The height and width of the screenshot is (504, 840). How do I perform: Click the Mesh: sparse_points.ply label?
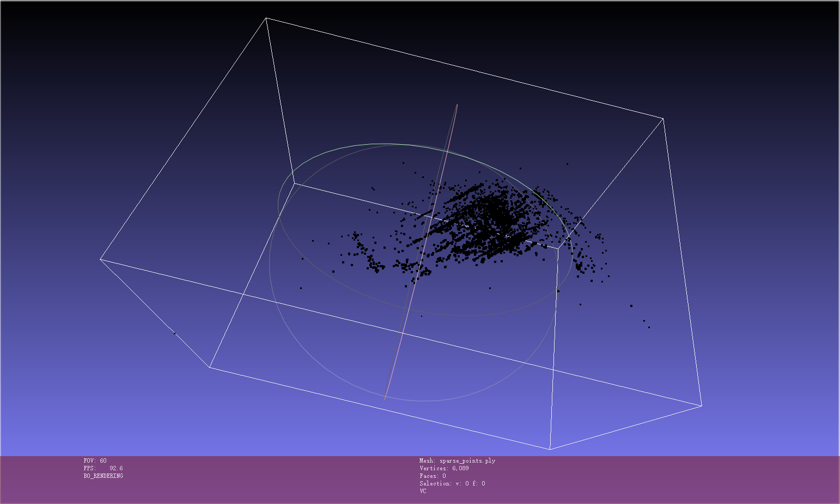click(x=457, y=460)
